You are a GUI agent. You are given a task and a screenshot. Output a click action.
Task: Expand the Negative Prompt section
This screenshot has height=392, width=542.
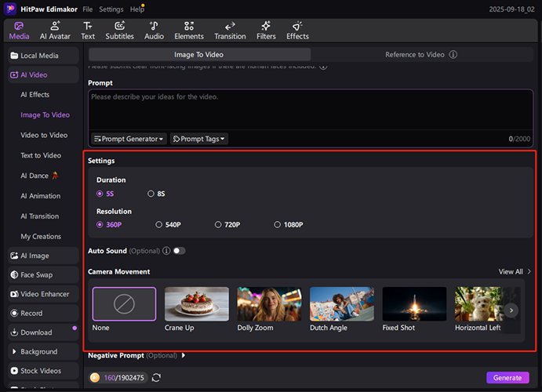click(x=184, y=355)
